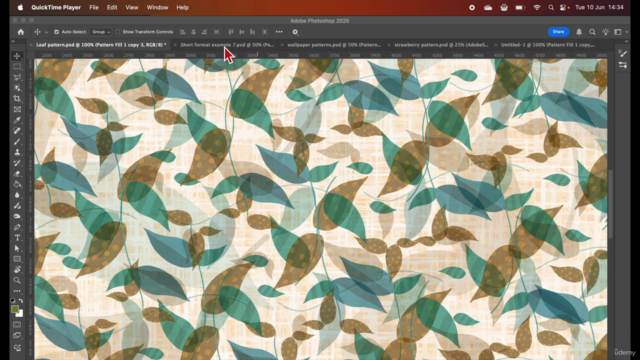The height and width of the screenshot is (360, 640).
Task: Click the blue Share button
Action: [558, 32]
